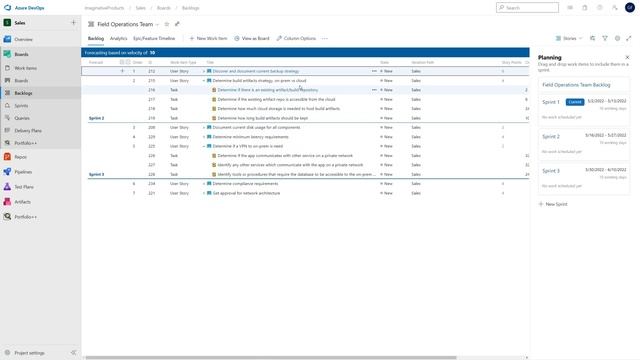Open the backlog filter funnel
Screen dimensions: 640x360
(x=605, y=38)
